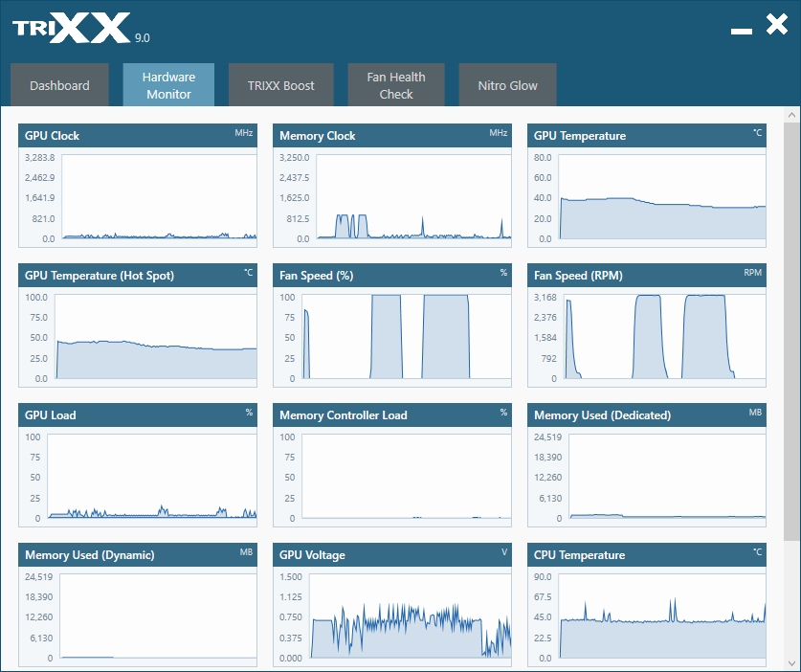Click the Memory Controller Load header

pyautogui.click(x=391, y=414)
